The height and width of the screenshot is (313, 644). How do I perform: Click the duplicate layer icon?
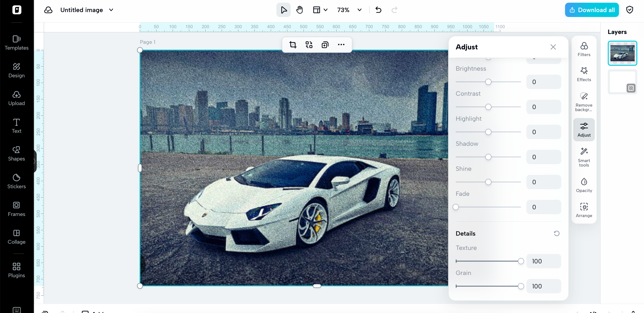click(x=325, y=45)
